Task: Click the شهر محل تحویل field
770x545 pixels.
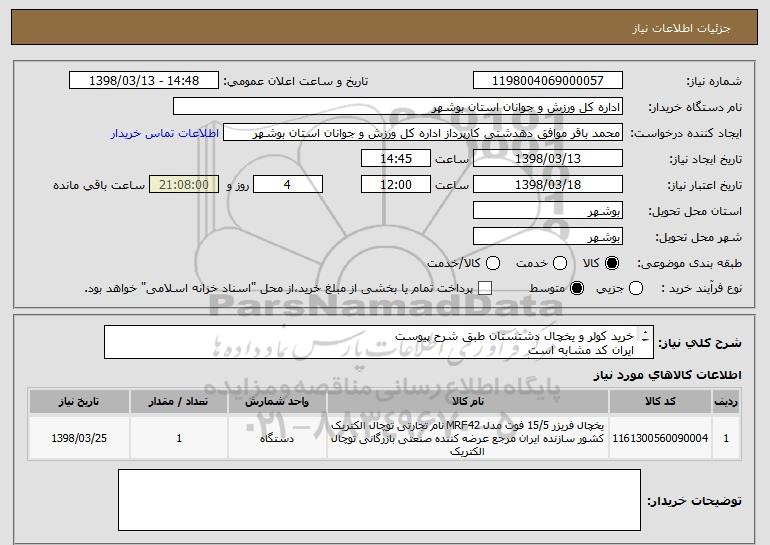Action: (548, 237)
